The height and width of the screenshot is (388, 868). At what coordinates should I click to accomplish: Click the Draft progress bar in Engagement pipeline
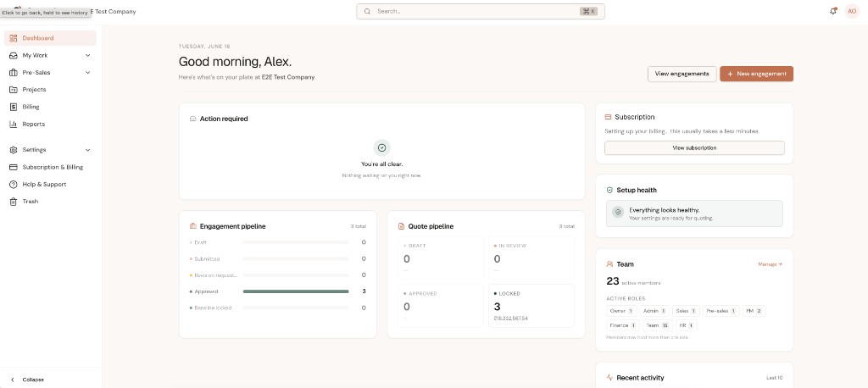click(296, 242)
